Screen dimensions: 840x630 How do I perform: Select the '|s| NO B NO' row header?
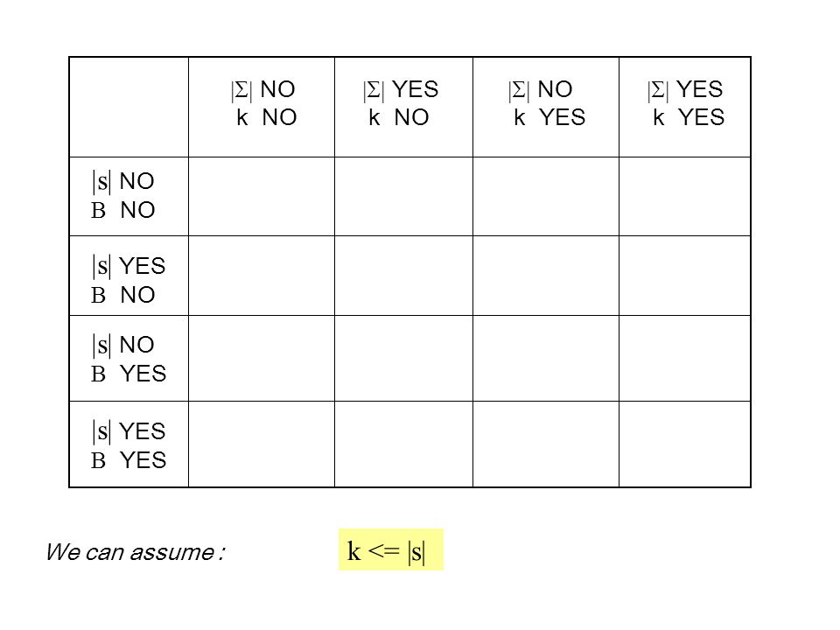pos(129,196)
